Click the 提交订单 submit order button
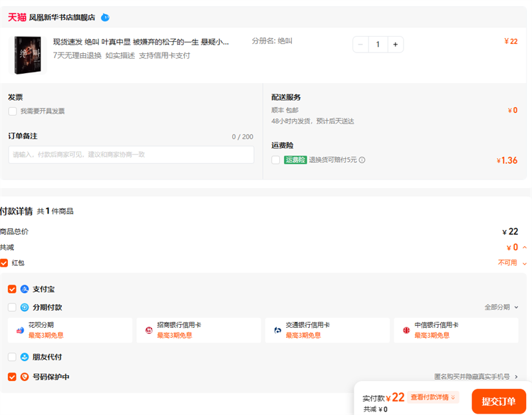This screenshot has width=532, height=415. 499,402
